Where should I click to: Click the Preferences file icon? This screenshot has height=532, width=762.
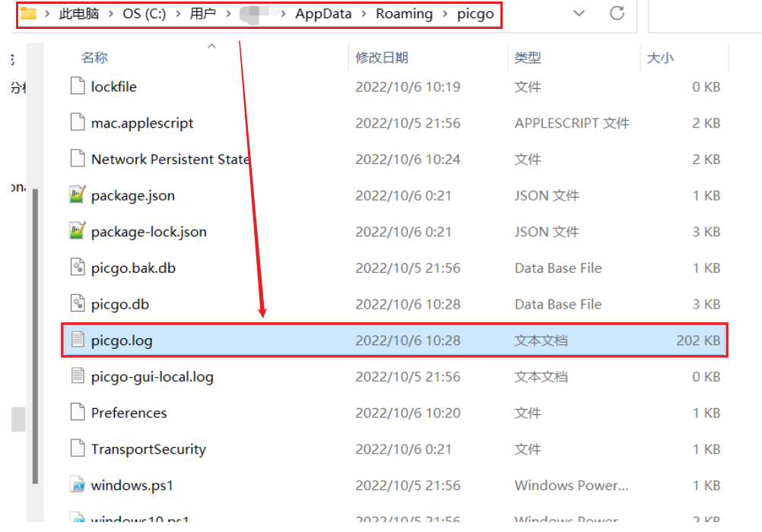[78, 412]
